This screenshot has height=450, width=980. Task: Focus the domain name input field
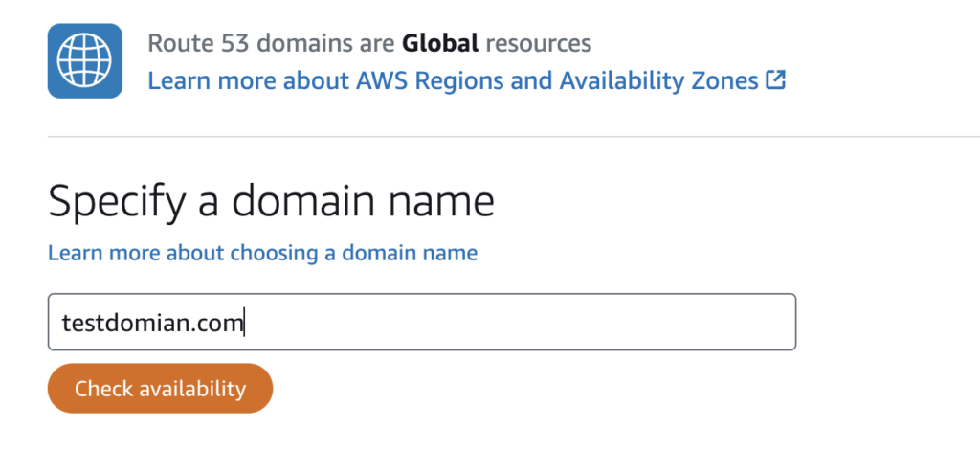tap(421, 322)
